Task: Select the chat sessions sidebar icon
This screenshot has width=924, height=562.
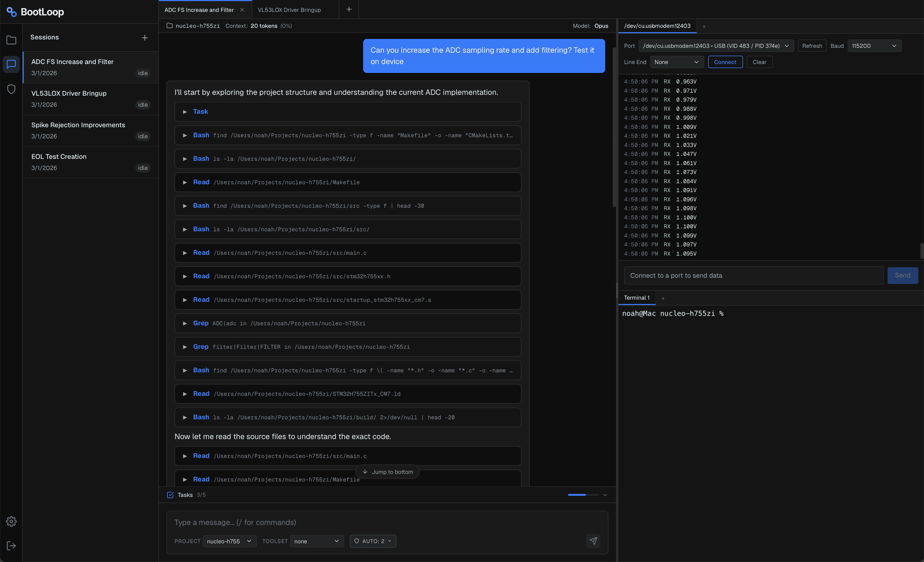Action: 11,65
